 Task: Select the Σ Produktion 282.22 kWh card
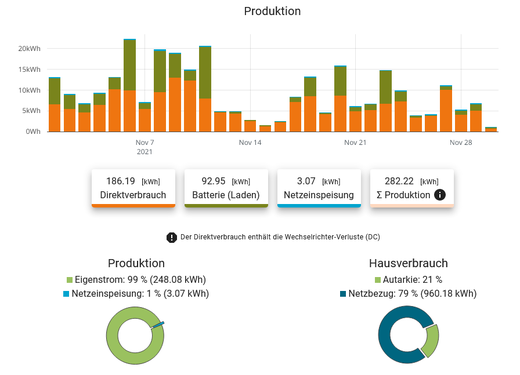pos(412,188)
